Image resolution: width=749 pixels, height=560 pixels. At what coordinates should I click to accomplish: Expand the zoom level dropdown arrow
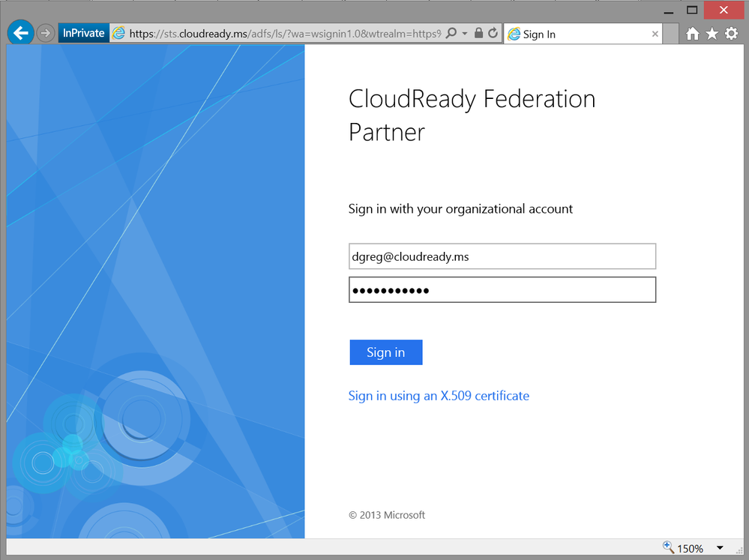click(x=720, y=547)
